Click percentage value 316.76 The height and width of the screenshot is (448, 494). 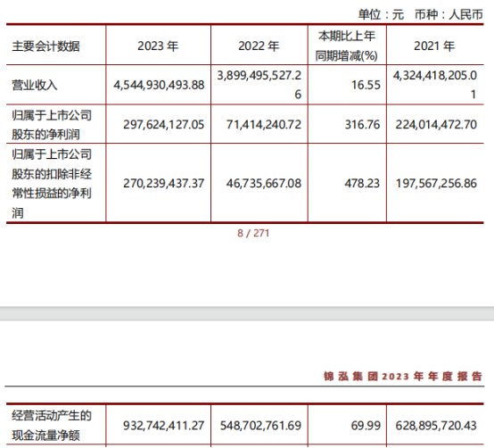[362, 125]
